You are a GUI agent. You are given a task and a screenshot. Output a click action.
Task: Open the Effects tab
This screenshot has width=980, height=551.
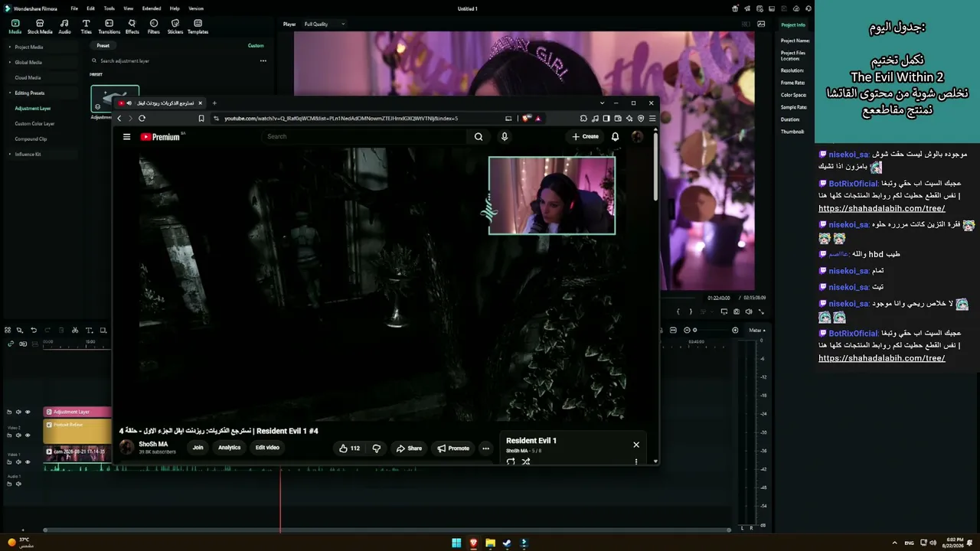click(x=132, y=27)
